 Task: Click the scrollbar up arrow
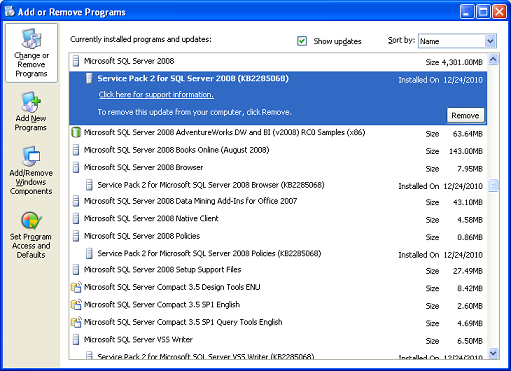[x=493, y=60]
